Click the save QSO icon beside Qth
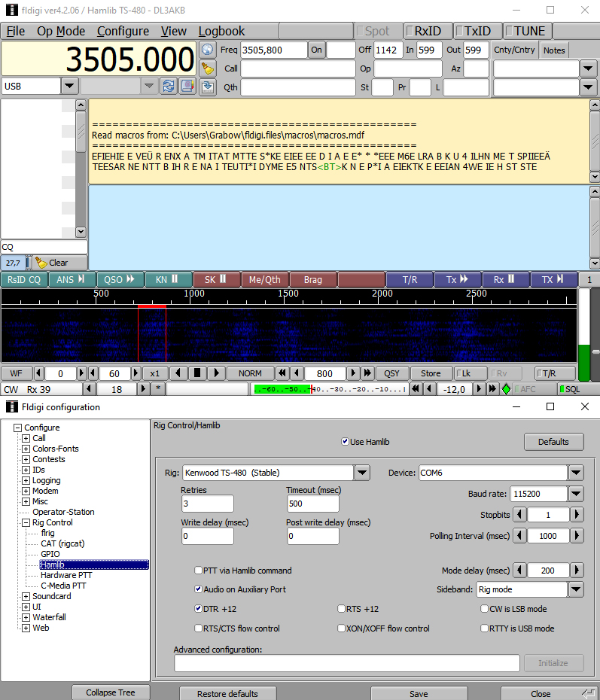 209,87
